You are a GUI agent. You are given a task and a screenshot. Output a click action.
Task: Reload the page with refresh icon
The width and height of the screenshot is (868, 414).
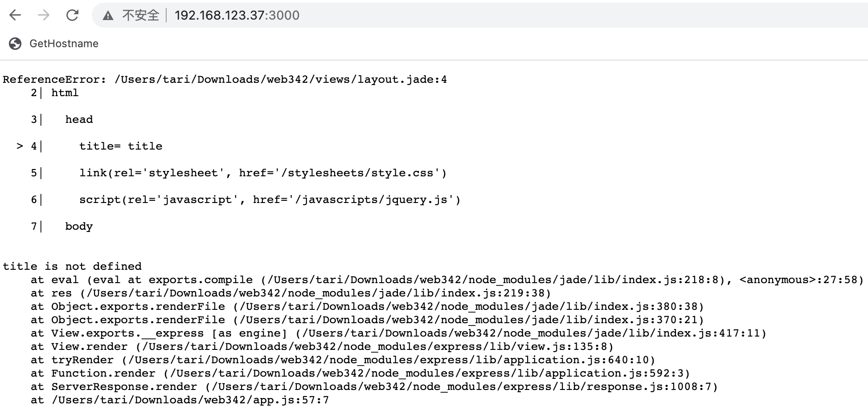[x=72, y=15]
